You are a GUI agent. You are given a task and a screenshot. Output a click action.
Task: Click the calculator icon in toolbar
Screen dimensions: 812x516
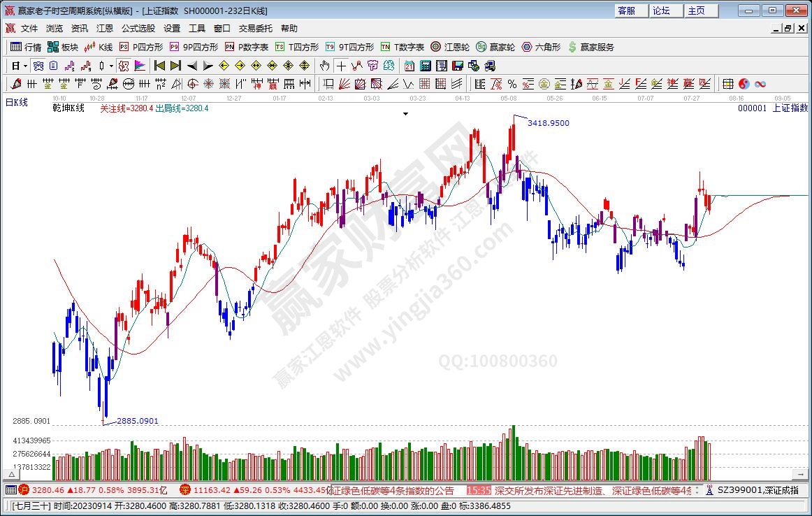pos(425,66)
